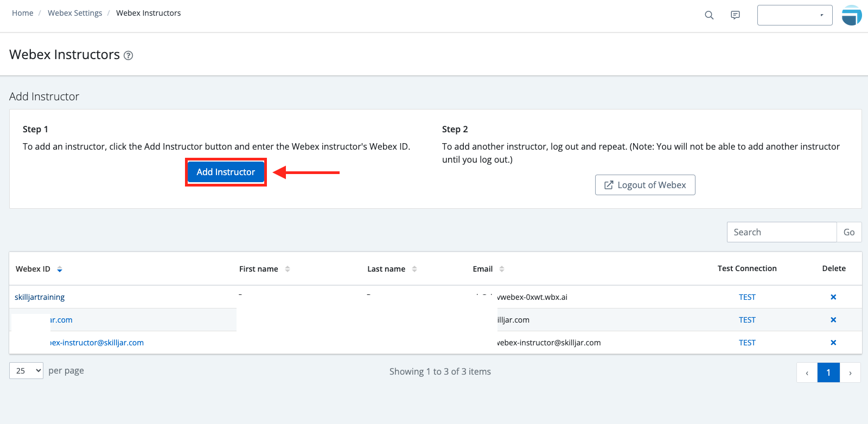Test connection for the row ending illjar.com
Viewport: 868px width, 424px height.
[747, 320]
